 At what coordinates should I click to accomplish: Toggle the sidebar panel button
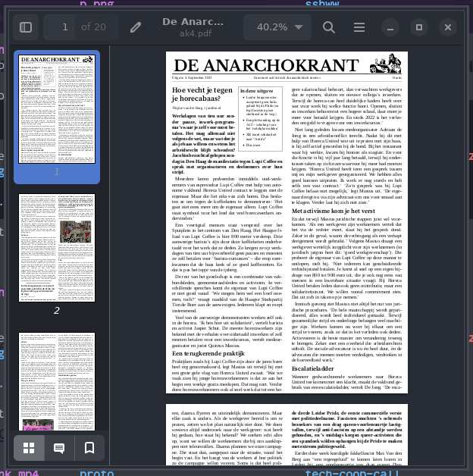[26, 27]
